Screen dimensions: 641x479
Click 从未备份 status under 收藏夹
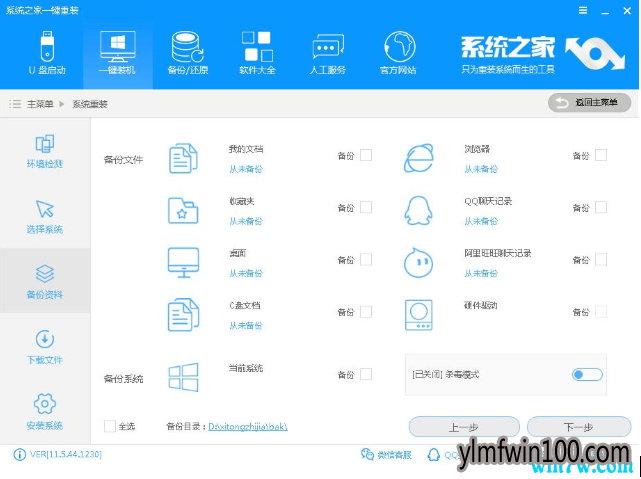point(246,221)
